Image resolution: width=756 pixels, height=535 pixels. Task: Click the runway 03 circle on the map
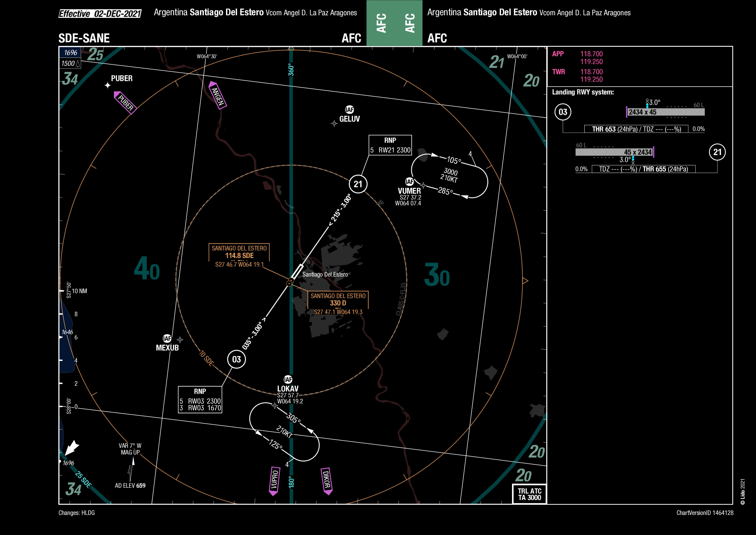pyautogui.click(x=236, y=359)
